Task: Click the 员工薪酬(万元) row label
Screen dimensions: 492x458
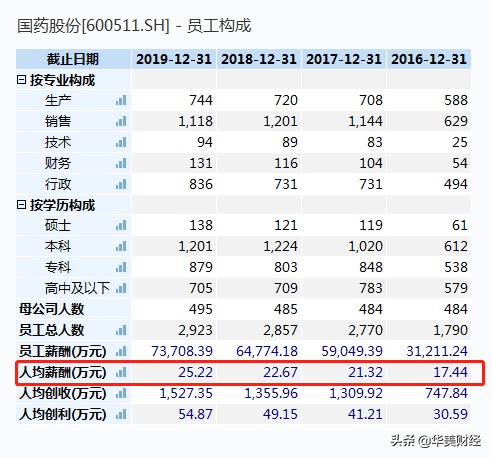Action: [x=62, y=351]
